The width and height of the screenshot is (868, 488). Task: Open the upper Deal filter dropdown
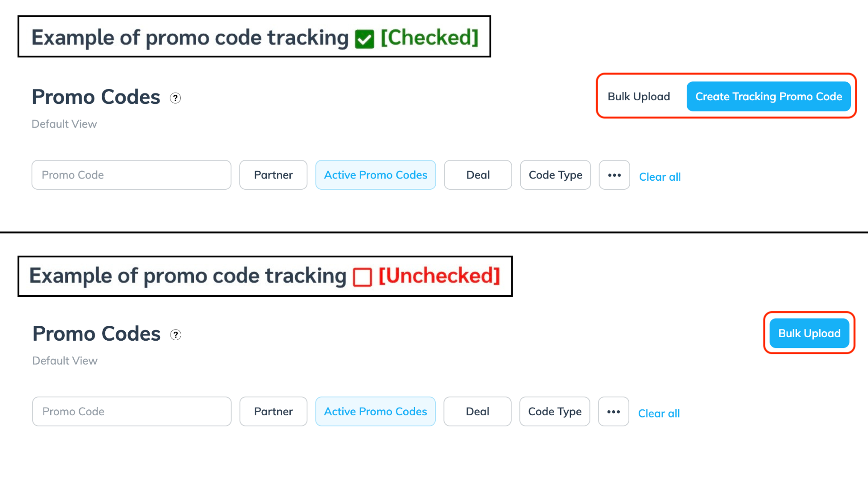coord(478,175)
